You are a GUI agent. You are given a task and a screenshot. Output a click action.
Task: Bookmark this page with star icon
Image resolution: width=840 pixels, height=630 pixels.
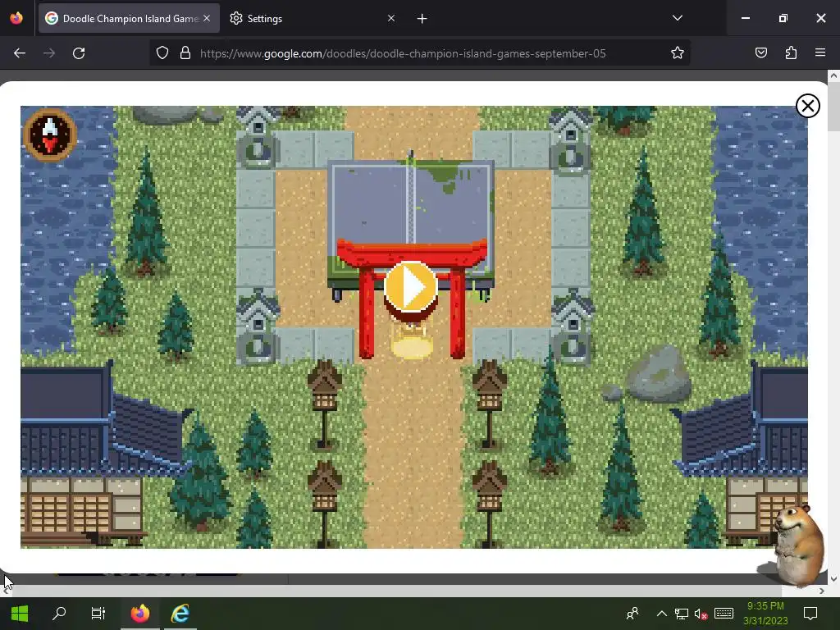click(677, 53)
